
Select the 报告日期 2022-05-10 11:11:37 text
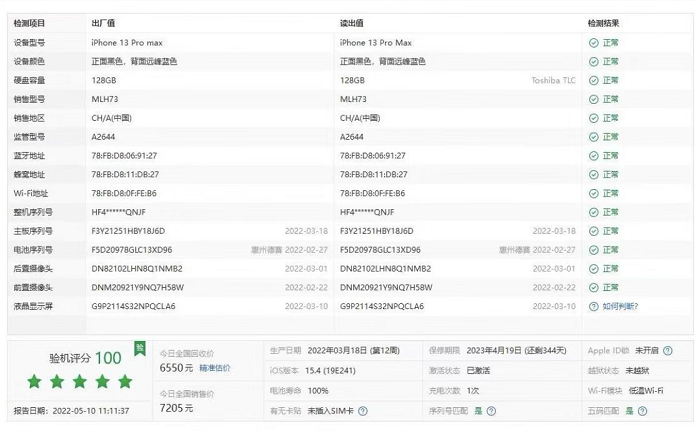pyautogui.click(x=71, y=411)
